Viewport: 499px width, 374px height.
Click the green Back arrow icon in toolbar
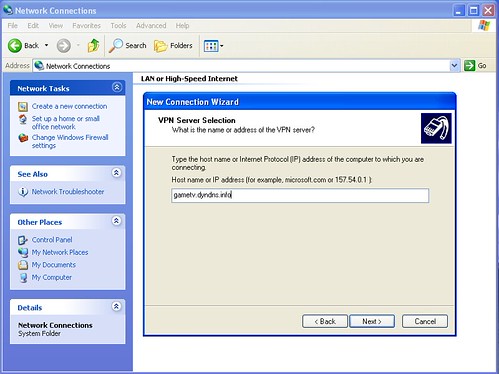tap(15, 46)
